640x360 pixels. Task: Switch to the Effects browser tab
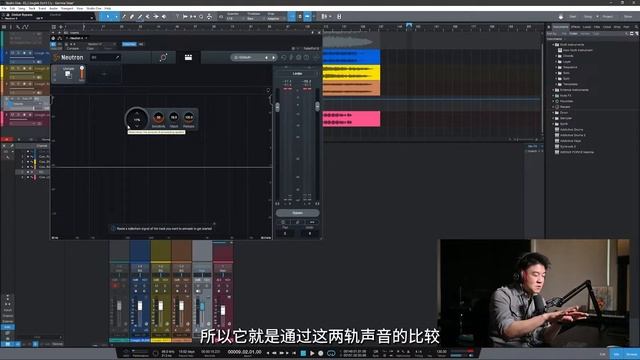coord(576,27)
